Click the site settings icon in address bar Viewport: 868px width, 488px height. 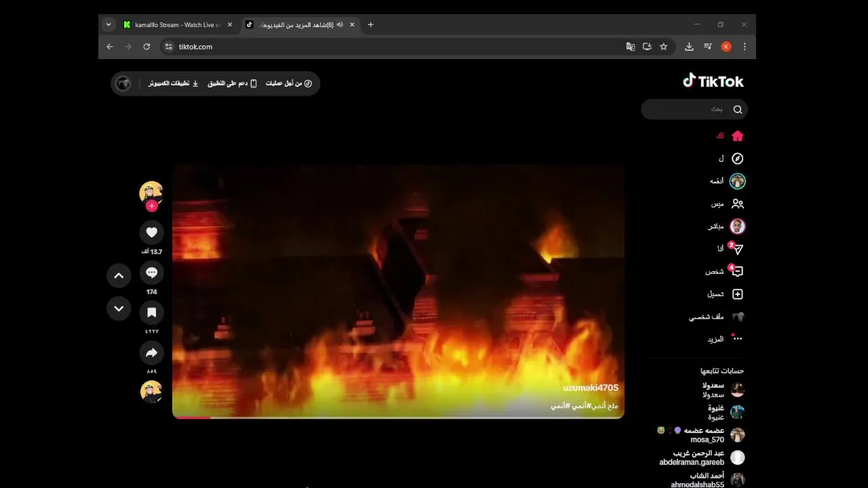(170, 47)
